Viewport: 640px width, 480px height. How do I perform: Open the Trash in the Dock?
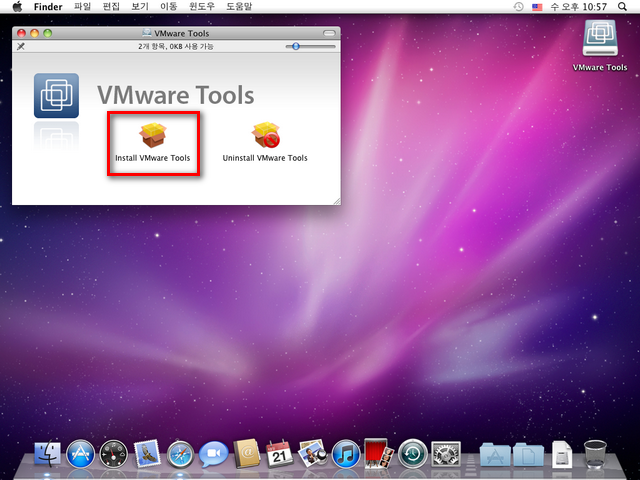595,454
